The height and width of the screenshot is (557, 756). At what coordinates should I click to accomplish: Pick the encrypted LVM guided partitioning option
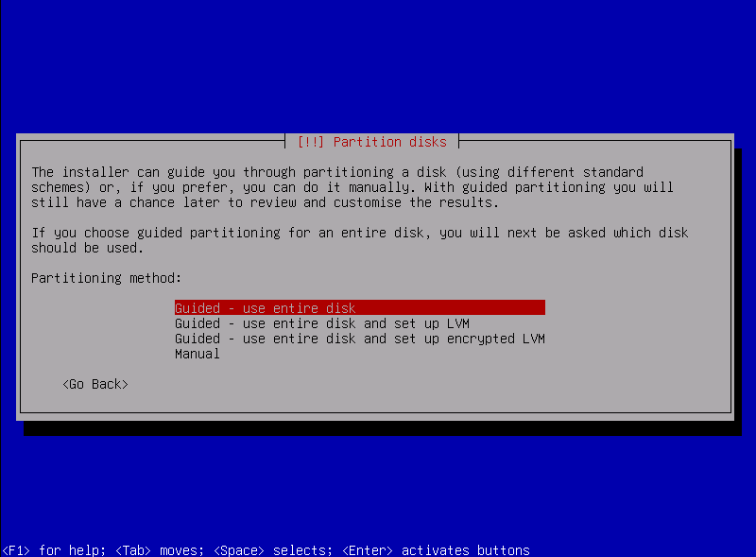360,339
